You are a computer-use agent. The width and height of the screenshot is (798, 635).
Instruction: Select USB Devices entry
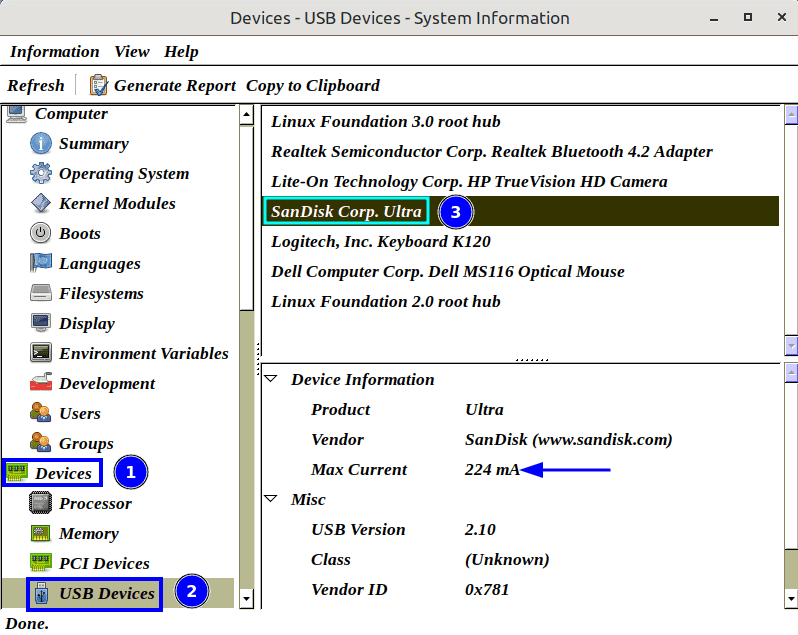(106, 593)
